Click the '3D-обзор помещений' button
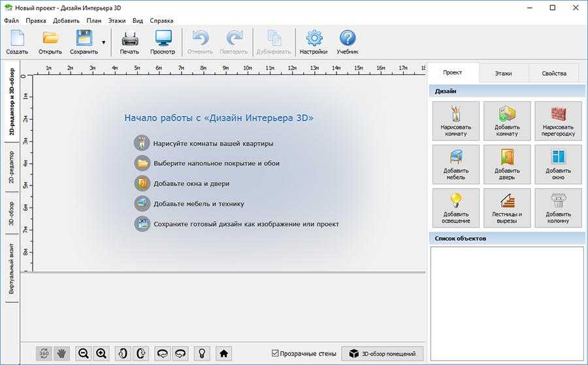Screen dimensions: 588x365 (x=383, y=353)
